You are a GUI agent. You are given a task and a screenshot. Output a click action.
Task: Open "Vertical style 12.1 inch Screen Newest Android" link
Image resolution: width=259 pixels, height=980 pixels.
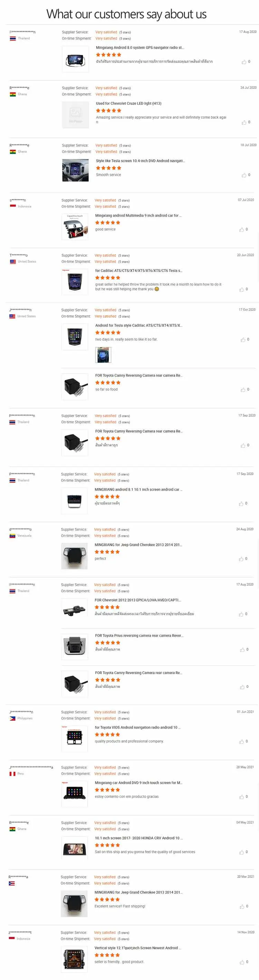[138, 948]
